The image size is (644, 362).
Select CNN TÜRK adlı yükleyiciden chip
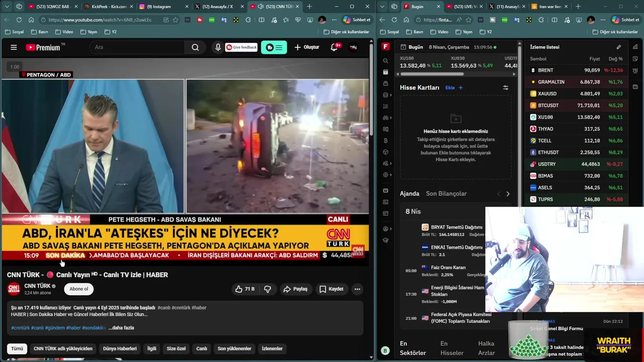coord(63,348)
